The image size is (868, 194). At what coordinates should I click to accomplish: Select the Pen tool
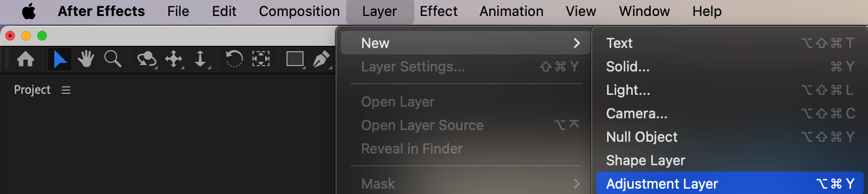tap(321, 59)
